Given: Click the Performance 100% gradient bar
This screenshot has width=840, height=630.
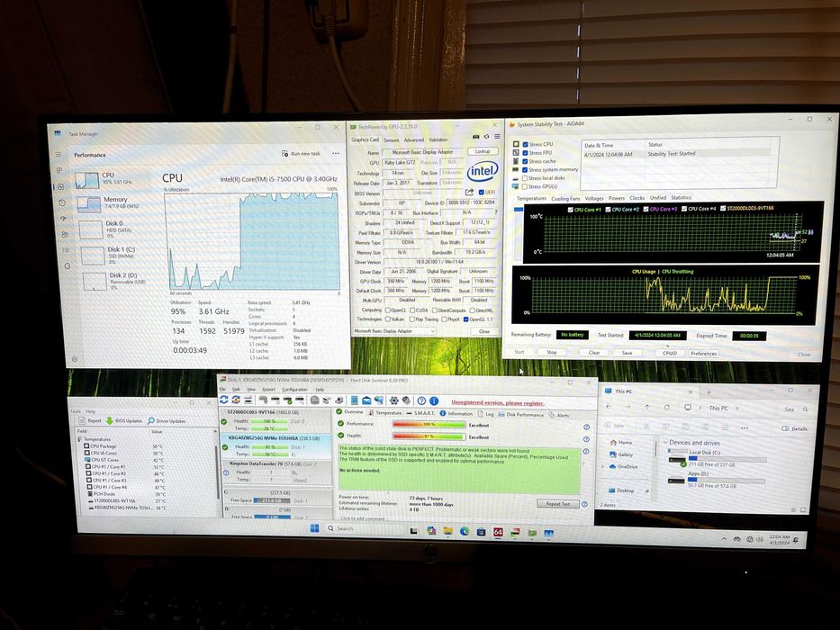Looking at the screenshot, I should coord(429,424).
